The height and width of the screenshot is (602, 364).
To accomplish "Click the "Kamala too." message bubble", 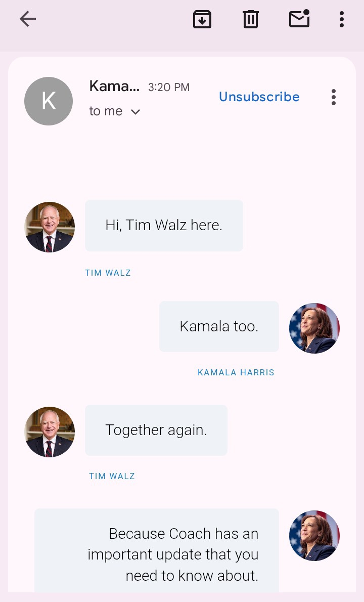I will tap(219, 326).
